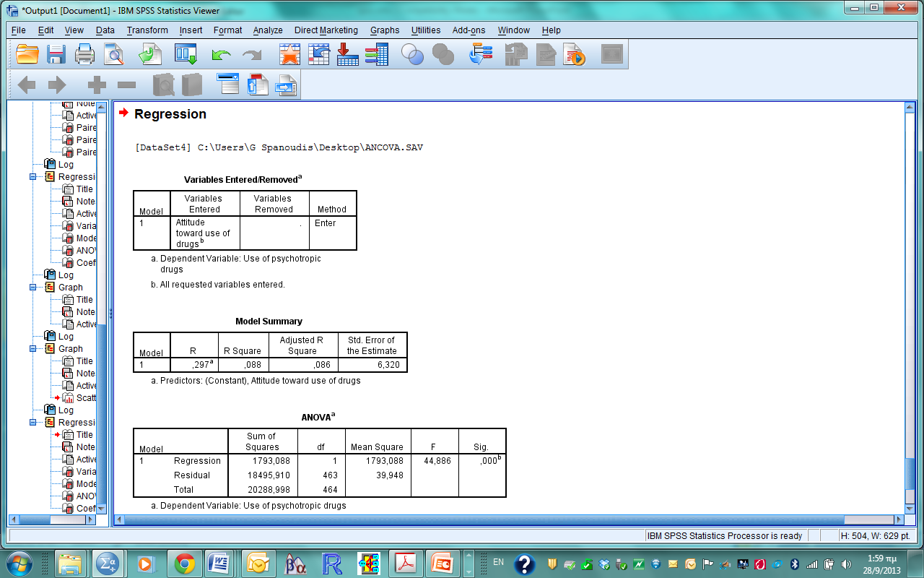Click the 'Variables Entered/Removed' table title
The width and height of the screenshot is (924, 578).
click(243, 179)
